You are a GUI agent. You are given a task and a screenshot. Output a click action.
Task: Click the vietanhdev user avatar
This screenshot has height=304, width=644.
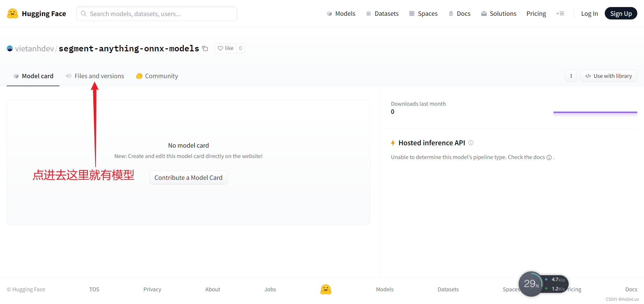(10, 49)
